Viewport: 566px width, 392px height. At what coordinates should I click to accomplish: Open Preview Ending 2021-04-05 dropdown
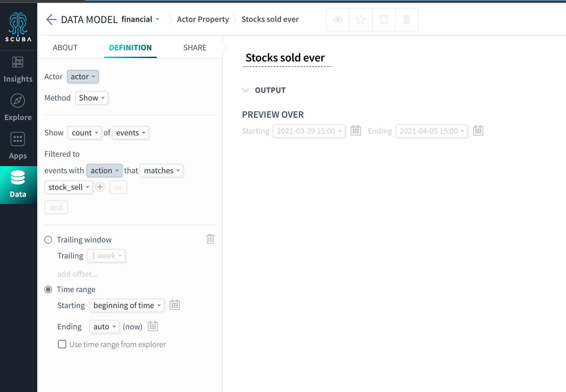(x=432, y=131)
